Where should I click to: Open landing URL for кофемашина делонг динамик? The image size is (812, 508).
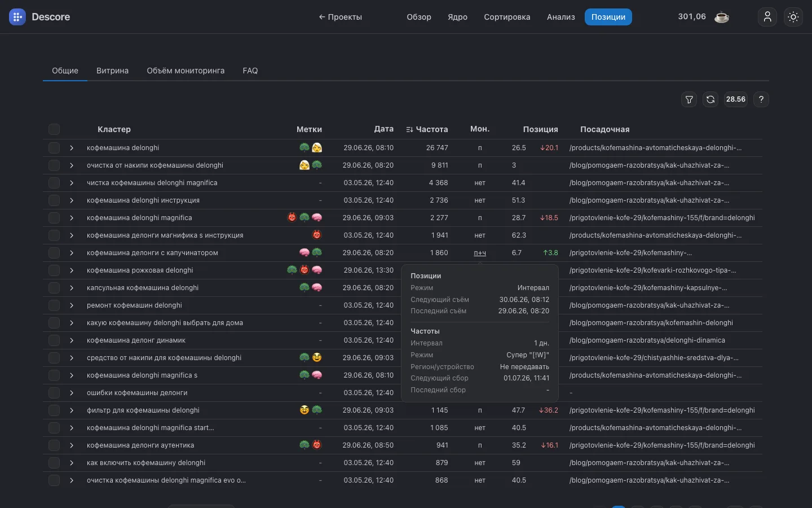click(x=647, y=340)
